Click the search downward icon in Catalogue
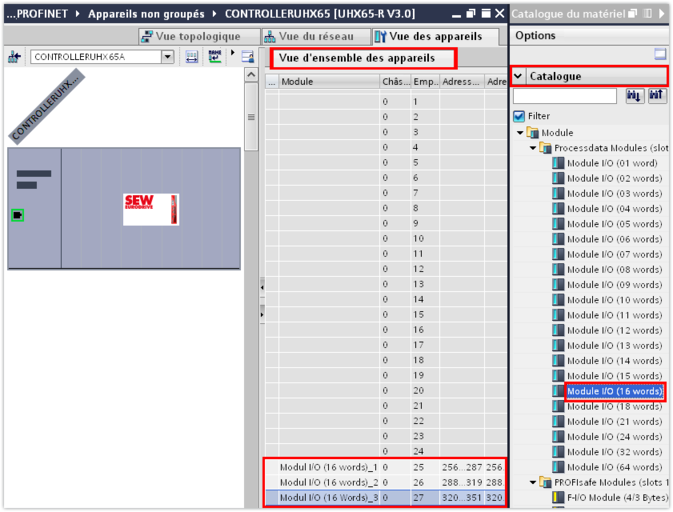The width and height of the screenshot is (673, 512). (x=634, y=96)
